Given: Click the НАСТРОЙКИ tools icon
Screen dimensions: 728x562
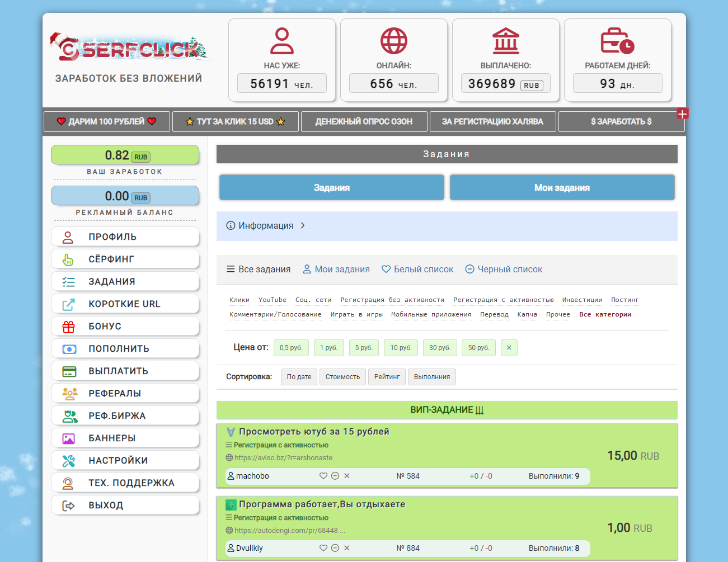Looking at the screenshot, I should pos(68,461).
